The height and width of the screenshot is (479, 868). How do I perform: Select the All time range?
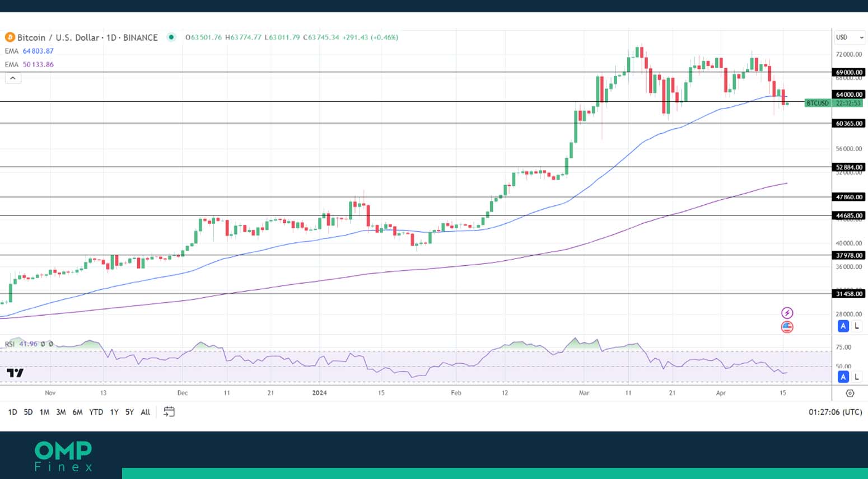[x=146, y=412]
